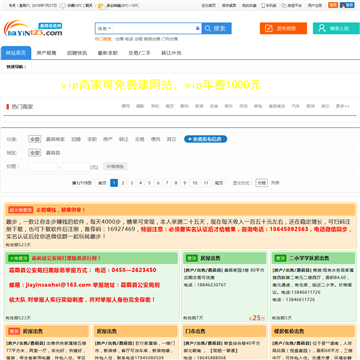
Task: Filter category by 转让
Action: coord(124,139)
